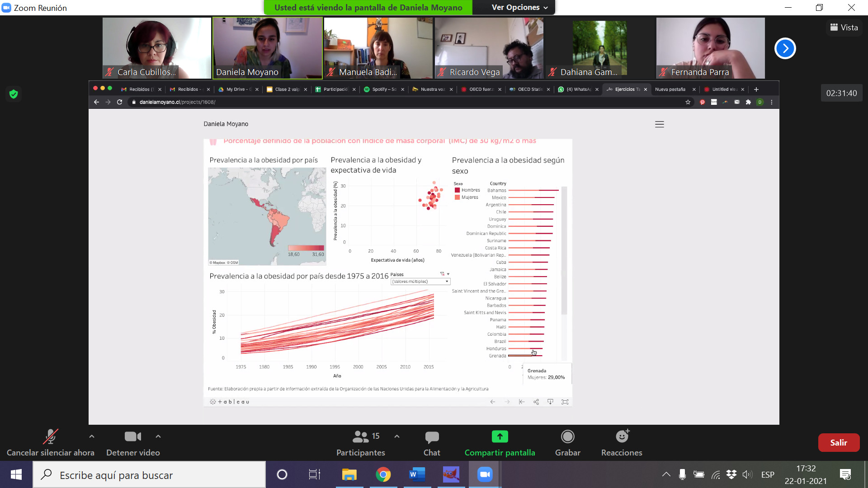Select Fernanda Parra video thumbnail
The image size is (868, 488).
pos(710,48)
